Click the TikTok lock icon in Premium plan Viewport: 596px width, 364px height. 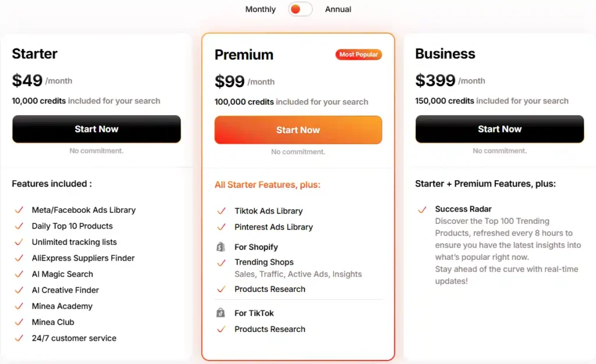click(221, 313)
